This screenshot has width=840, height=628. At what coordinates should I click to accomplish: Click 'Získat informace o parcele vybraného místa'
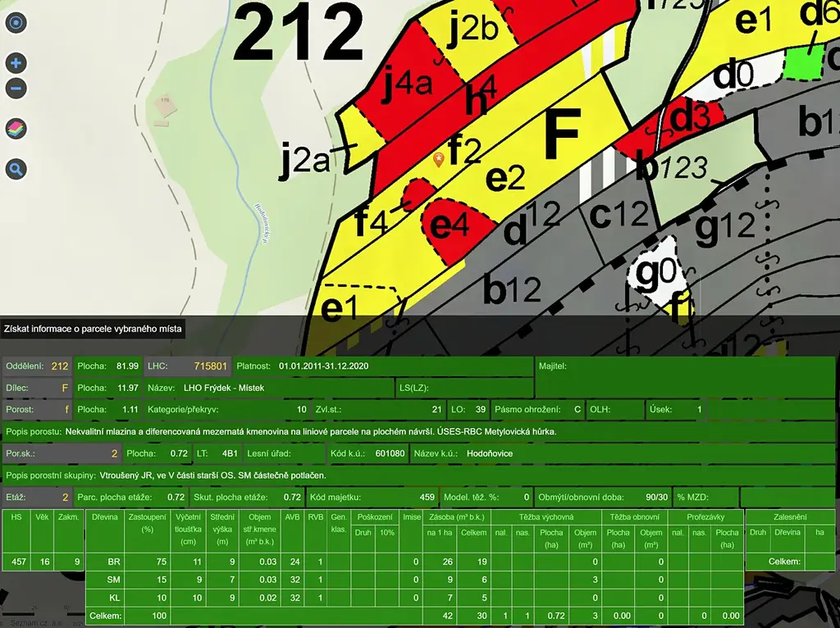94,329
